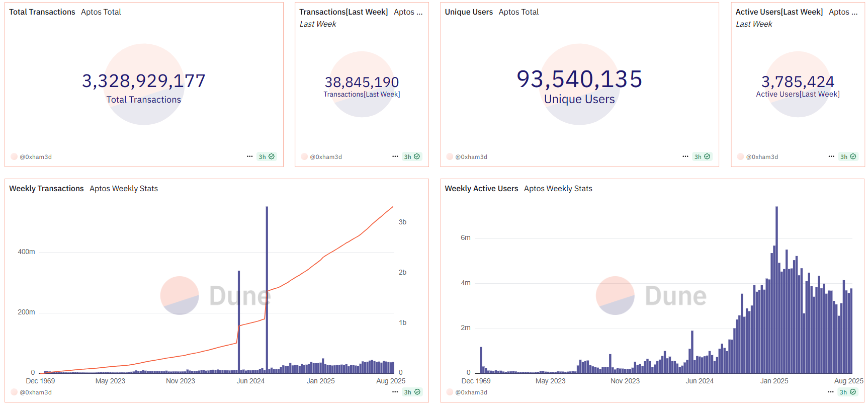Click 3h refresh badge on Weekly Active Users chart

pyautogui.click(x=848, y=392)
